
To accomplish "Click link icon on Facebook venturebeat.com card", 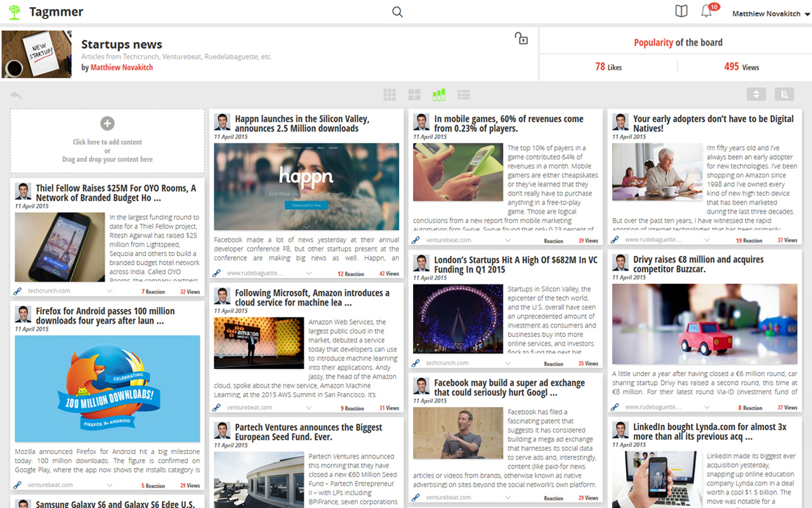I will [416, 498].
